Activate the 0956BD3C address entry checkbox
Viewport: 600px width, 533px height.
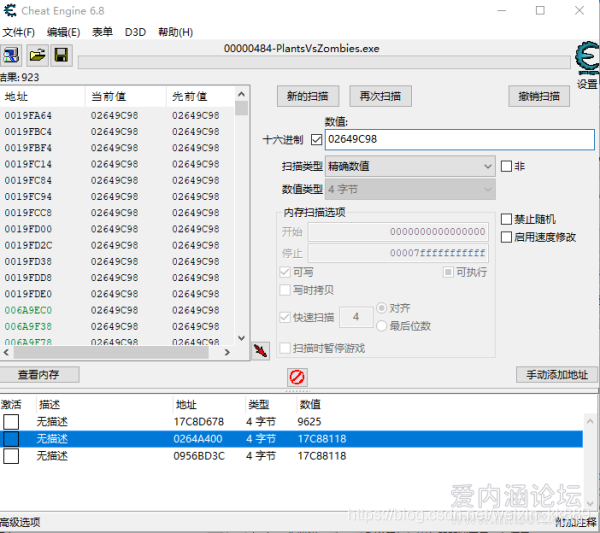point(11,456)
